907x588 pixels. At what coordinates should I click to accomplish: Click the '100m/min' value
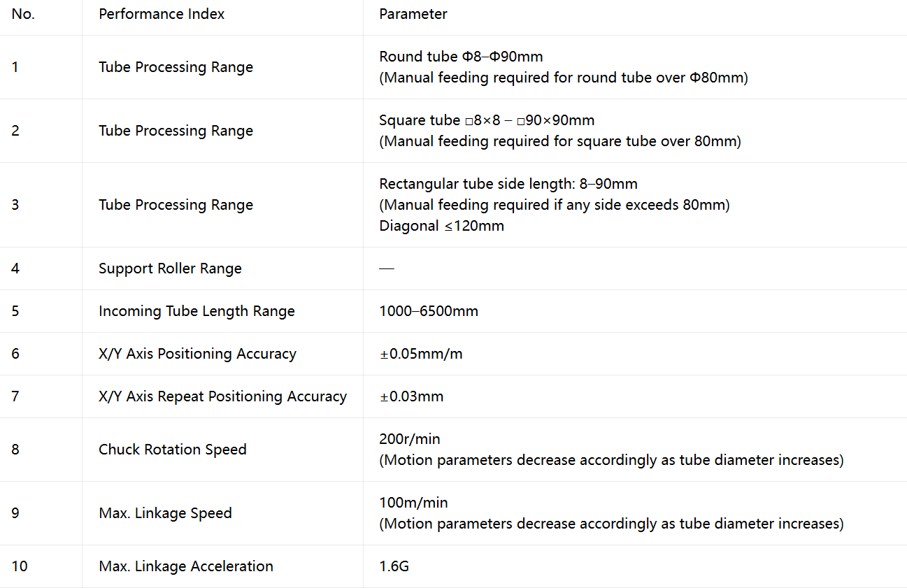pos(413,503)
